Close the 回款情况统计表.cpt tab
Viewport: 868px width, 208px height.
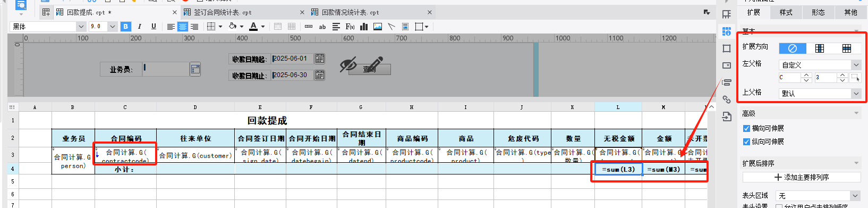coord(430,12)
